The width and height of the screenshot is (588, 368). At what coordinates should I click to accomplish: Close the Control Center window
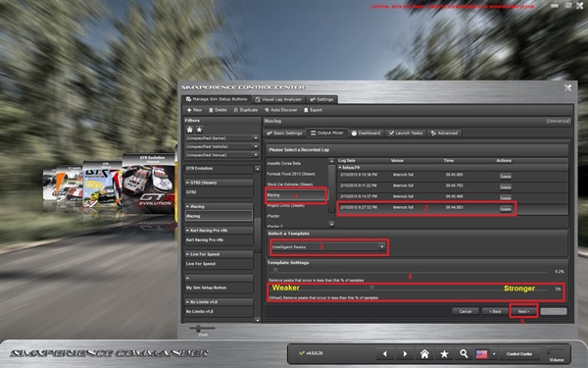pos(567,87)
